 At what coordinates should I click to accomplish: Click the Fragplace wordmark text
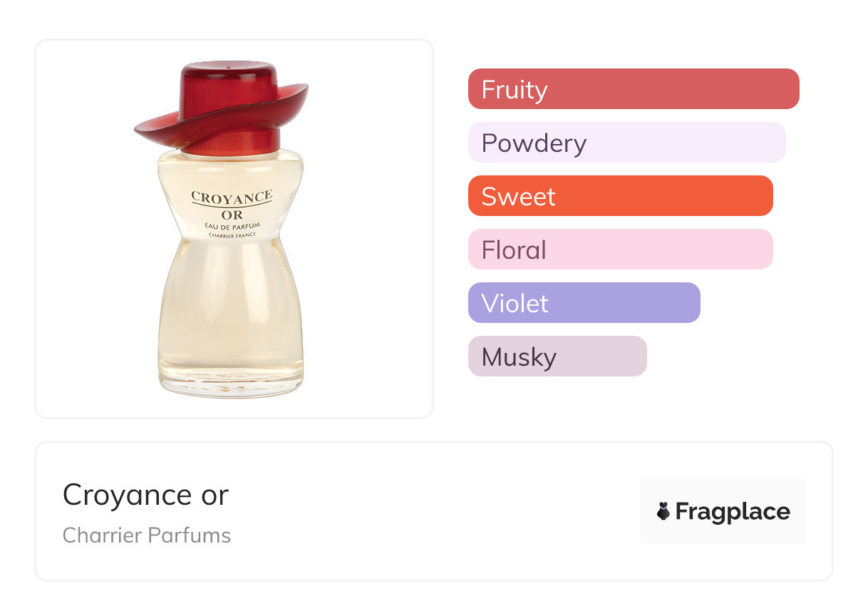(733, 512)
